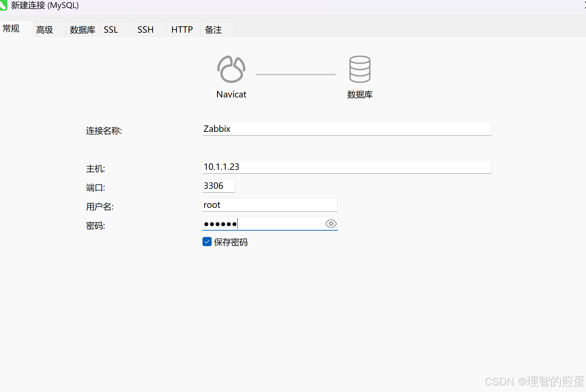The image size is (586, 392).
Task: Click the 新建连接 (MySQL) window title
Action: point(45,5)
